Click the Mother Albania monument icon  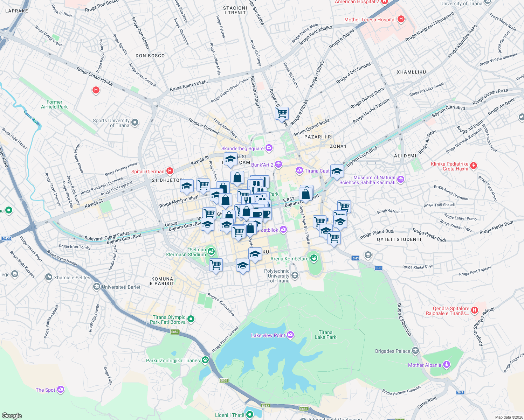pos(446,365)
